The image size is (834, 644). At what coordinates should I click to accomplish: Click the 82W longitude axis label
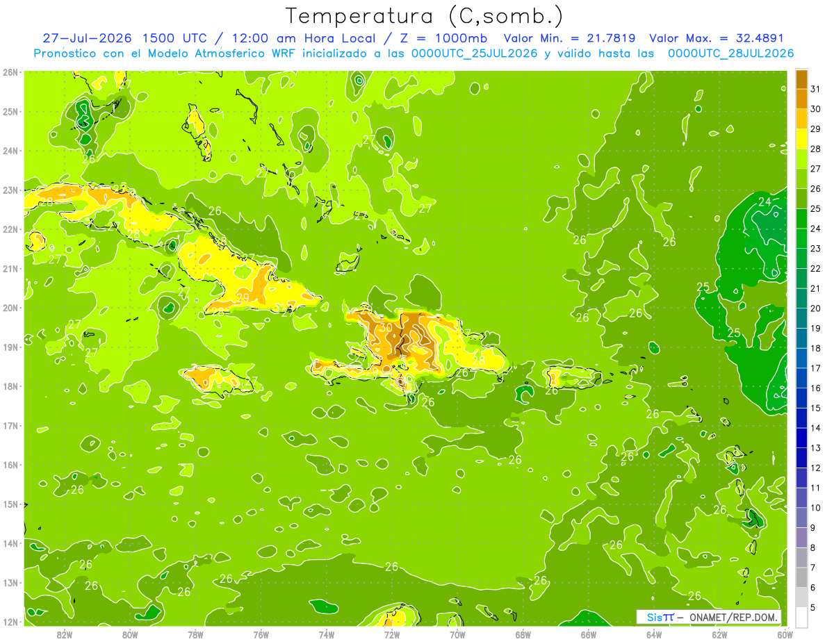pos(65,634)
